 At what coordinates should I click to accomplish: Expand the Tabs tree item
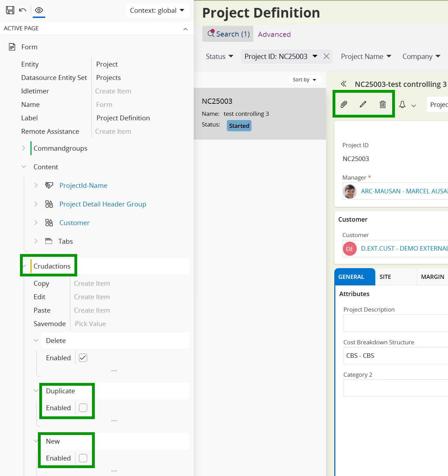point(36,241)
